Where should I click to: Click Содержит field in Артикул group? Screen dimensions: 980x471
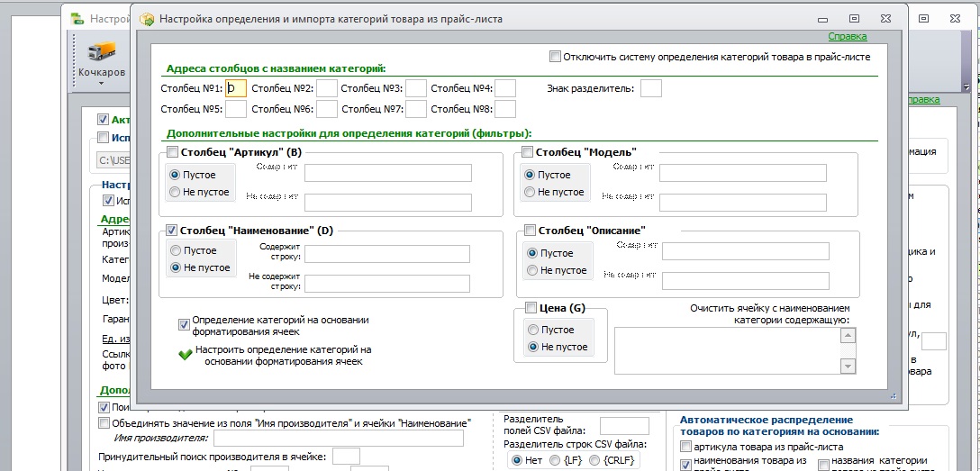pos(388,173)
